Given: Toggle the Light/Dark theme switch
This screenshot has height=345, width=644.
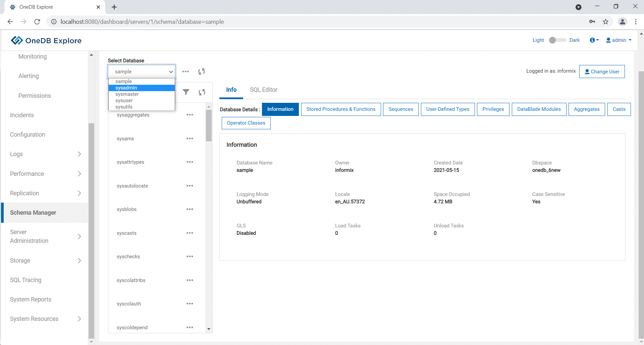Looking at the screenshot, I should (557, 40).
